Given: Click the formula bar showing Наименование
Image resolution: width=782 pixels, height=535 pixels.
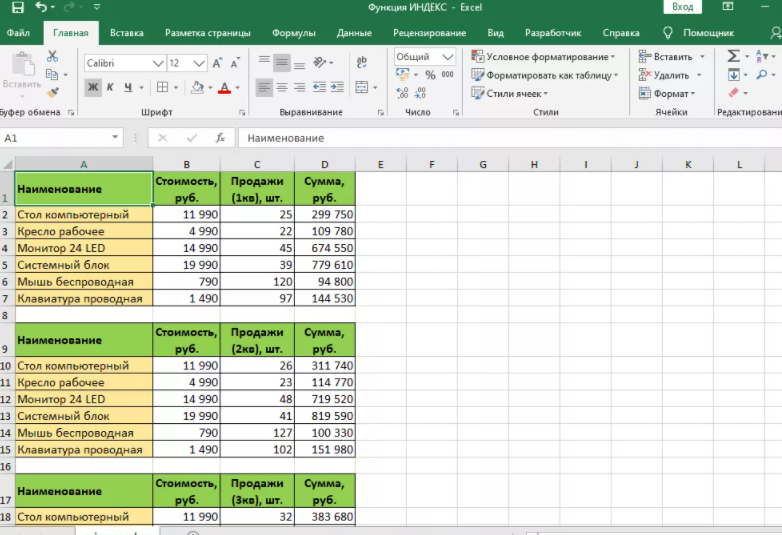Looking at the screenshot, I should click(x=510, y=138).
